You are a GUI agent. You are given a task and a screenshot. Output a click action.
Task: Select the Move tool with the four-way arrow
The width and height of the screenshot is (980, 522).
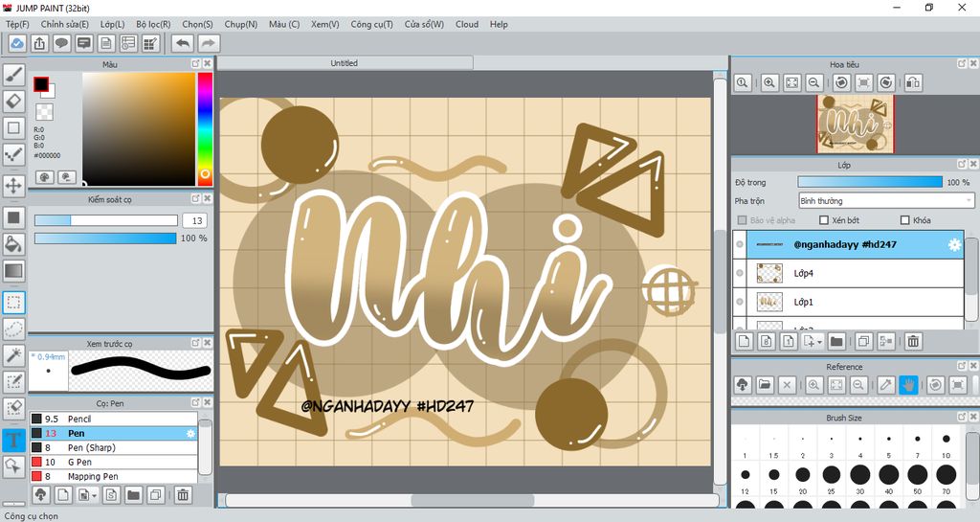(x=13, y=186)
